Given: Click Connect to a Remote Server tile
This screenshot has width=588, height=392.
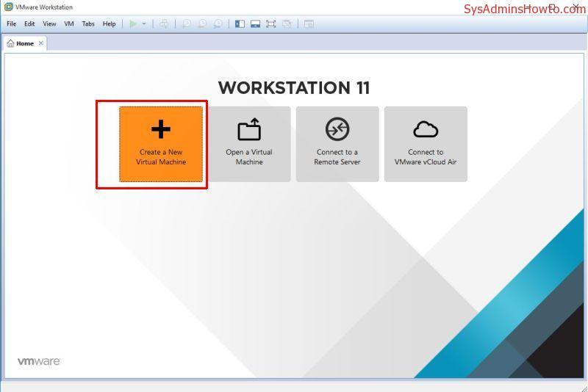Looking at the screenshot, I should coord(337,144).
